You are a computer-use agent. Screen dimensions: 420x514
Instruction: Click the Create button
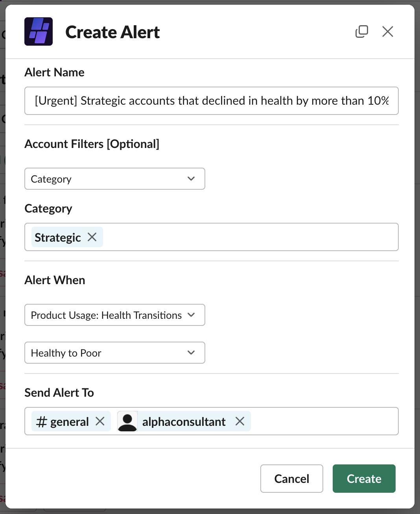(x=364, y=479)
